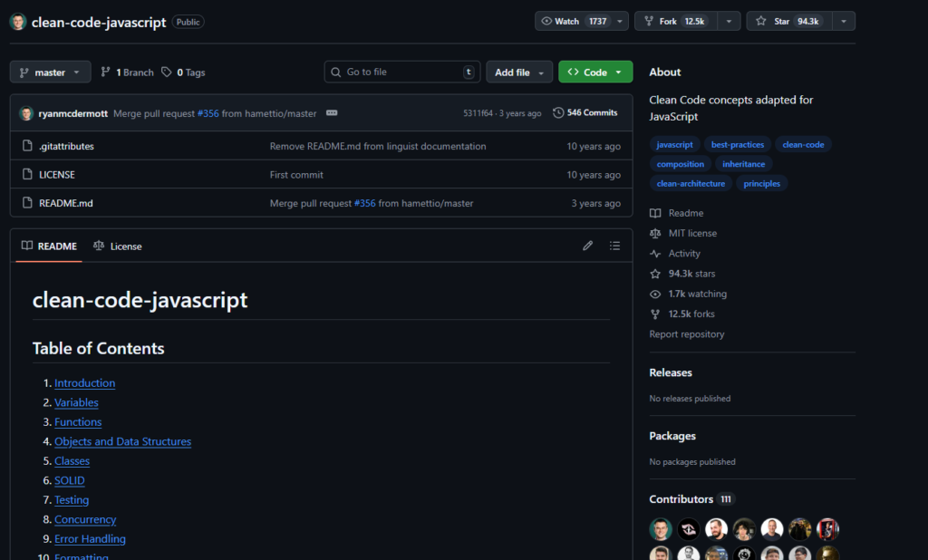This screenshot has height=560, width=928.
Task: Click the ellipsis commit details icon
Action: (x=332, y=113)
